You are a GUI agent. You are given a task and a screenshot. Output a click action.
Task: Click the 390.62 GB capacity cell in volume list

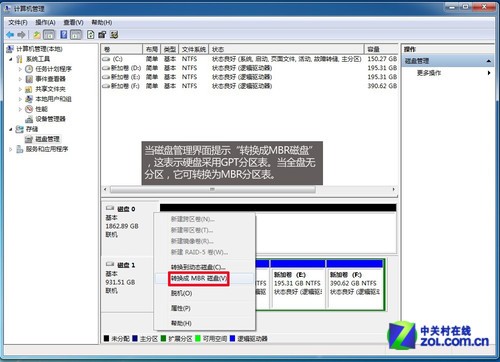382,86
